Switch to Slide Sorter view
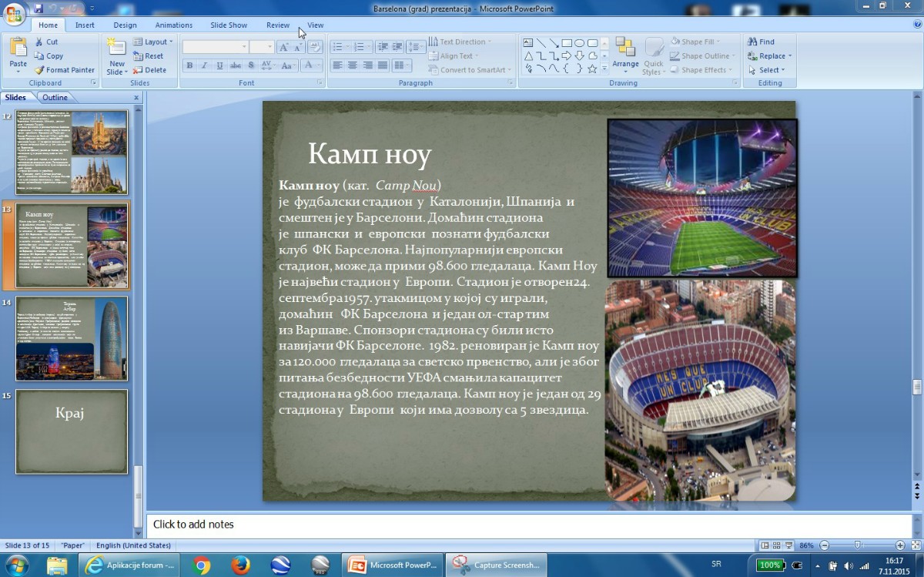This screenshot has height=577, width=924. (x=776, y=545)
